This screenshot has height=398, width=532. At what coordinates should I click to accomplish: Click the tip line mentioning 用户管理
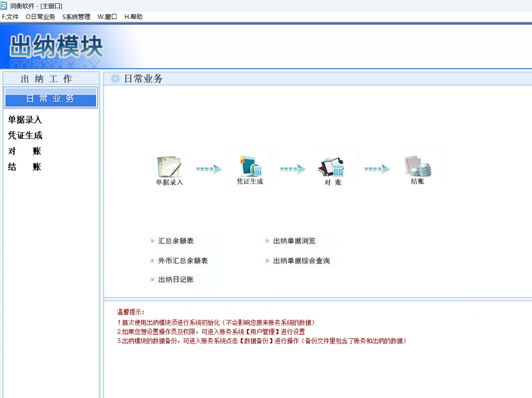pos(211,332)
